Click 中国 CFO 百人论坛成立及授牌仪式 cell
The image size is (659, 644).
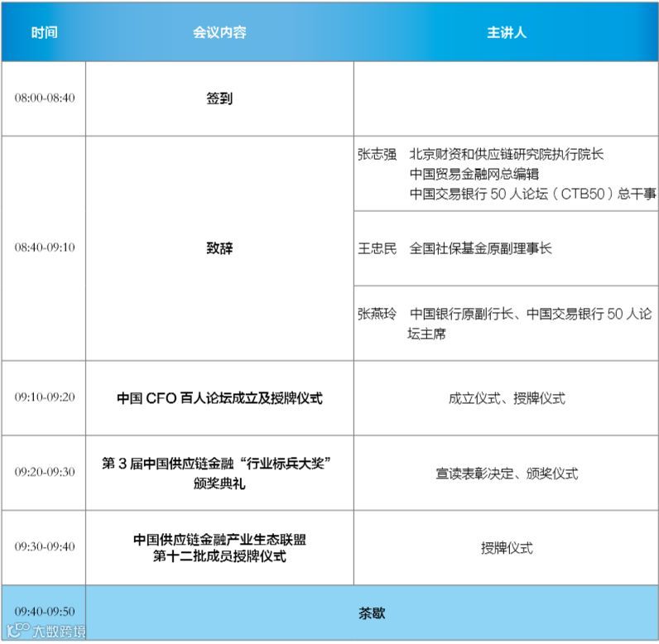219,398
